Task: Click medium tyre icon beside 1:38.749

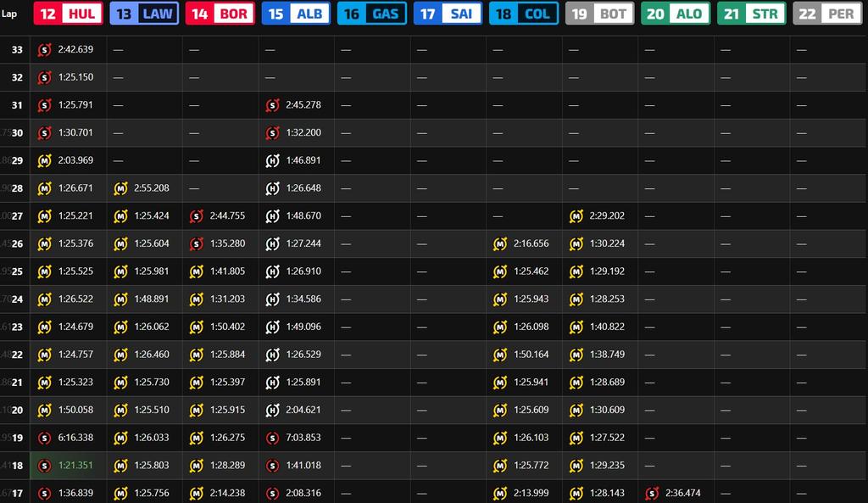Action: (576, 355)
